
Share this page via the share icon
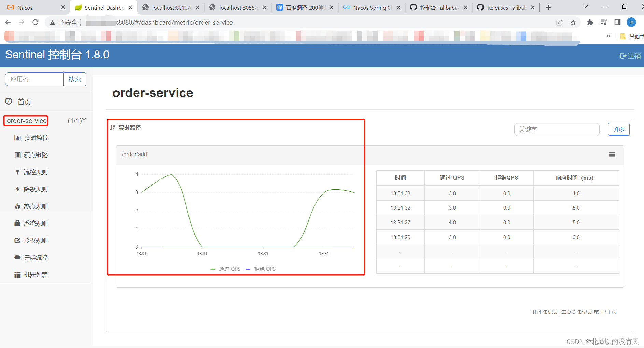[x=559, y=23]
